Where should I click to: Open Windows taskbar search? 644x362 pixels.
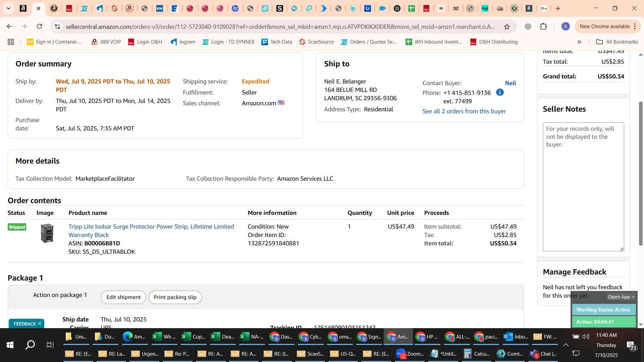coord(30,345)
